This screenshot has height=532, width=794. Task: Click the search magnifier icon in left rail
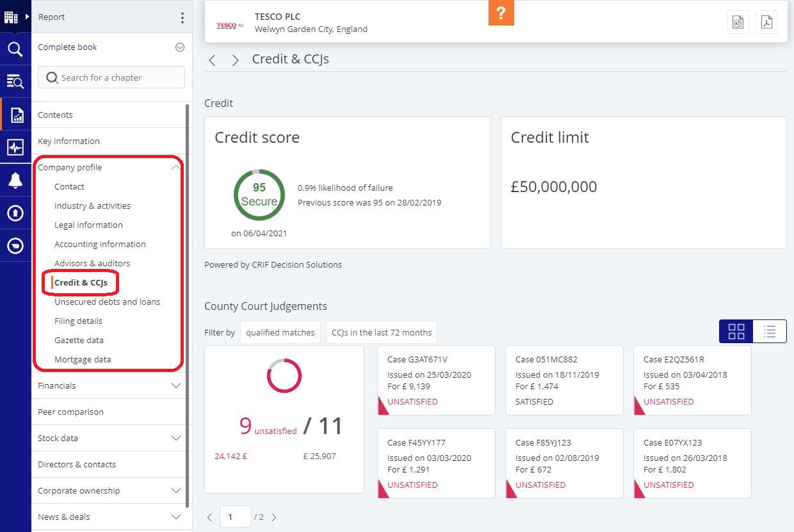point(15,49)
